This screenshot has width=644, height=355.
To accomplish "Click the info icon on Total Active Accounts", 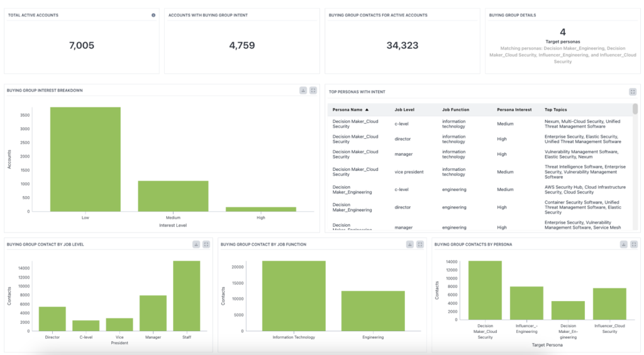I will [153, 15].
